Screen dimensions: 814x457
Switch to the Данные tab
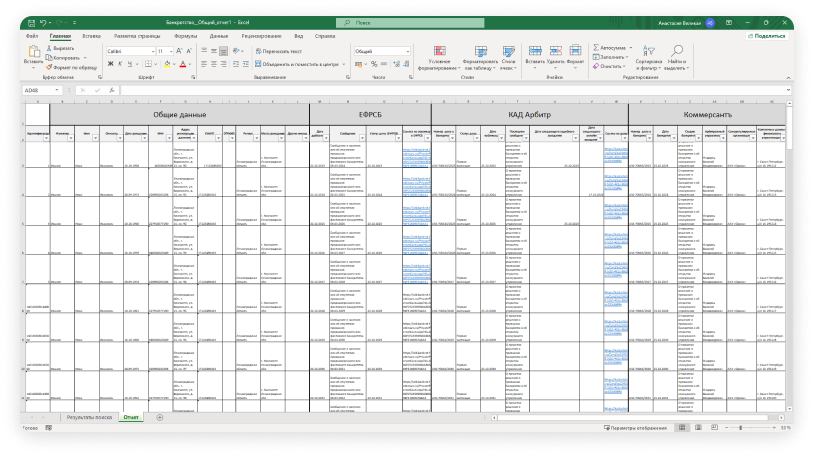[219, 36]
